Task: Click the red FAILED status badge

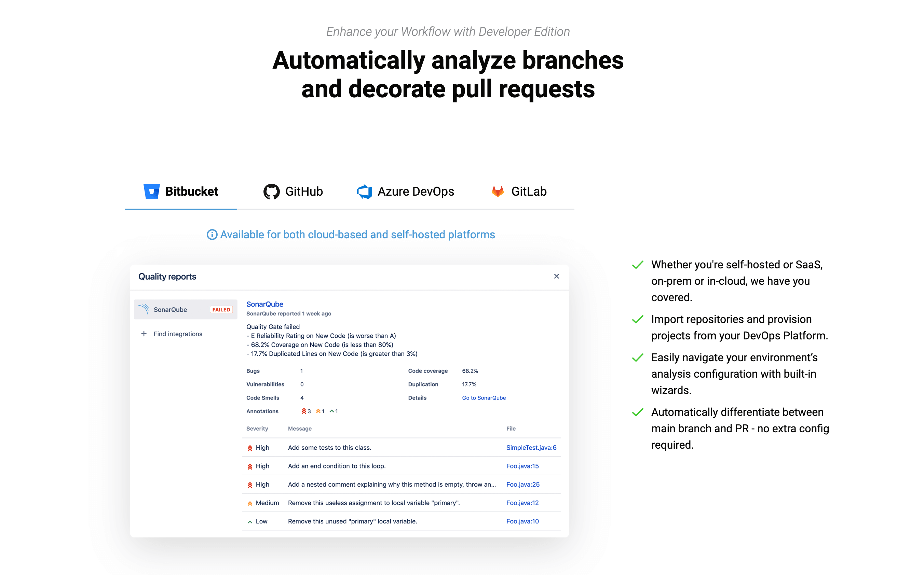Action: point(221,310)
